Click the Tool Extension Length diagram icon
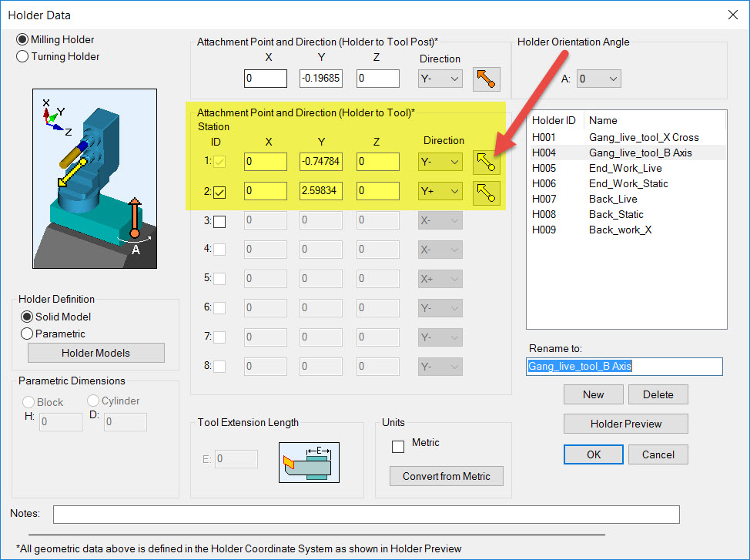 (309, 463)
